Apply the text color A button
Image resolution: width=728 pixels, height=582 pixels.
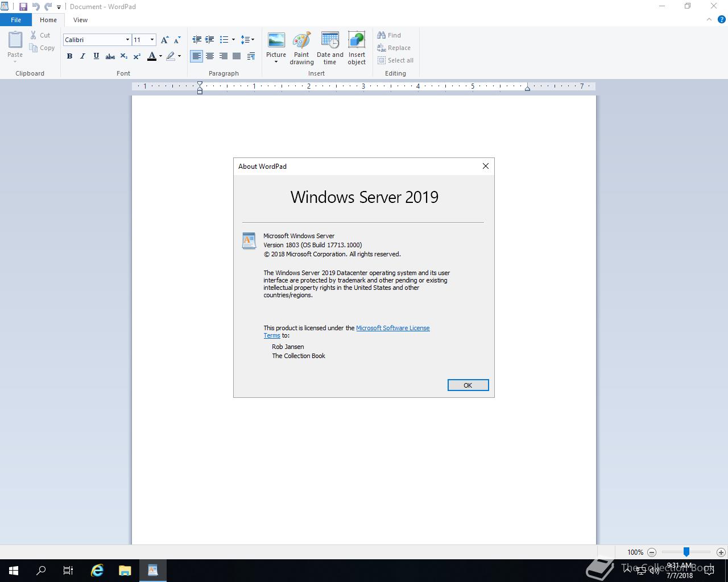click(x=151, y=56)
